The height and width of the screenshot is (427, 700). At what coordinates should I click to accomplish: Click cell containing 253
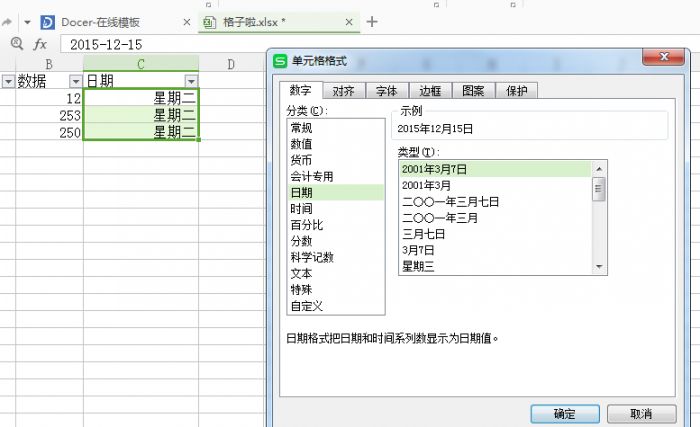pyautogui.click(x=49, y=115)
